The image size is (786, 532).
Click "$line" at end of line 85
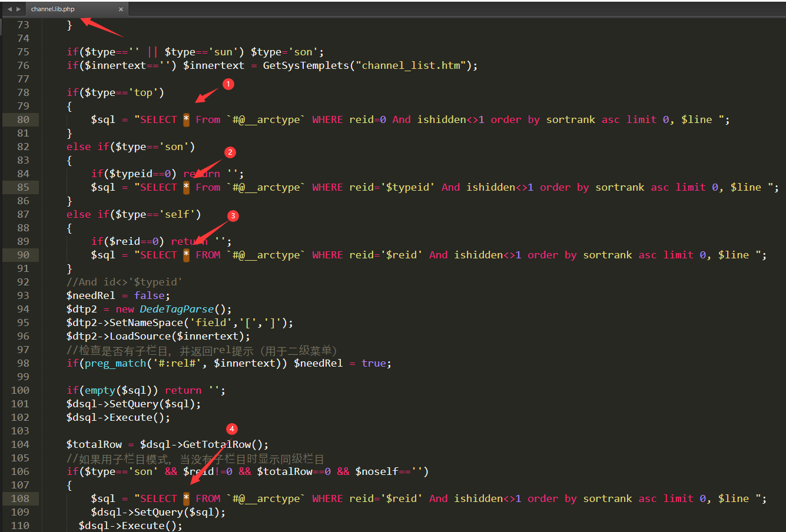(746, 187)
